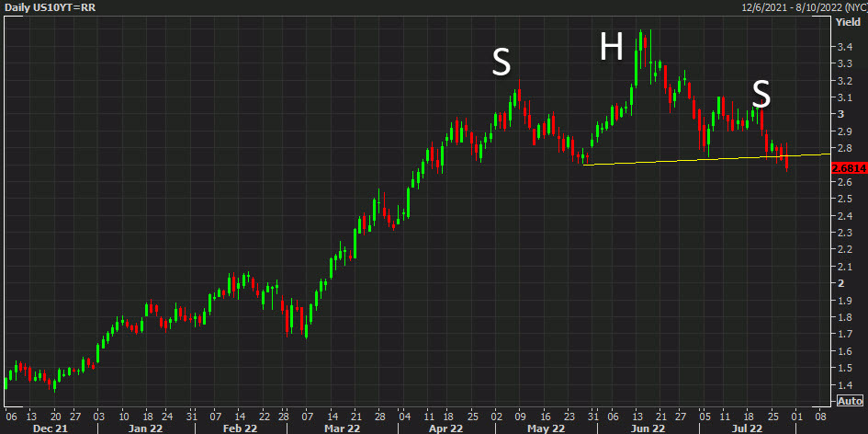Click the 1.9 yield axis value

click(843, 301)
